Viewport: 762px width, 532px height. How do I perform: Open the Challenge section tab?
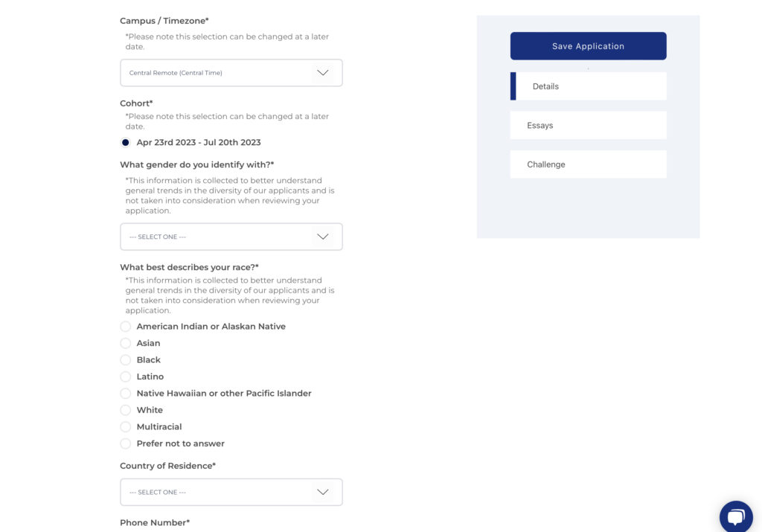[x=588, y=164]
